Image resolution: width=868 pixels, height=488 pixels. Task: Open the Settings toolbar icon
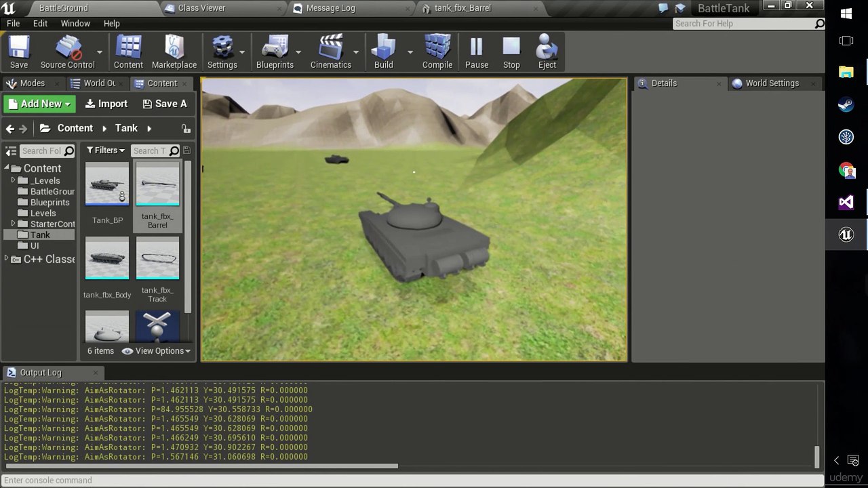click(222, 52)
